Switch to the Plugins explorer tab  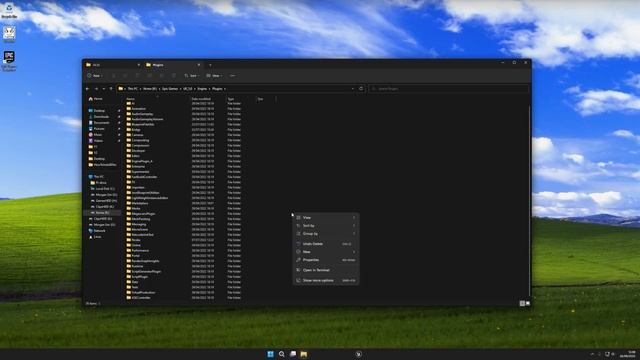(x=173, y=65)
